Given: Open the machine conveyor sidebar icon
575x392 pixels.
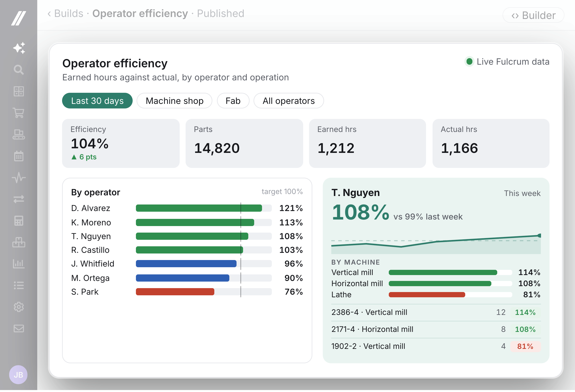Looking at the screenshot, I should [19, 135].
